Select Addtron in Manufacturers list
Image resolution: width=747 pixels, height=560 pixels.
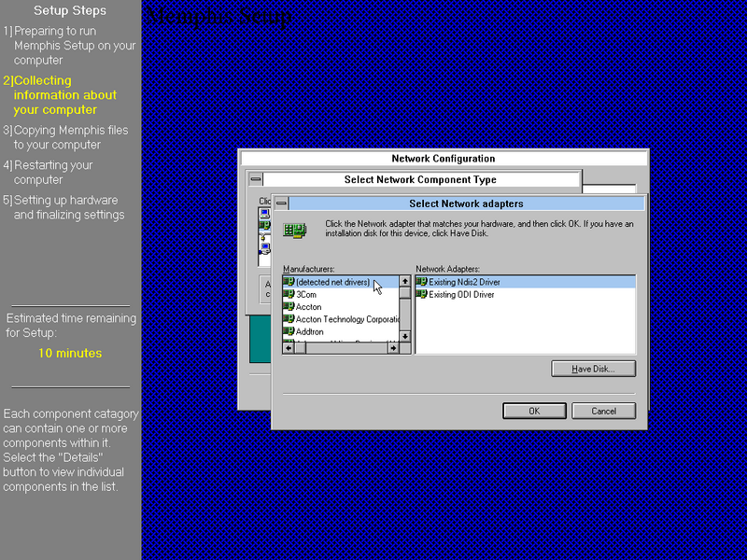click(341, 331)
